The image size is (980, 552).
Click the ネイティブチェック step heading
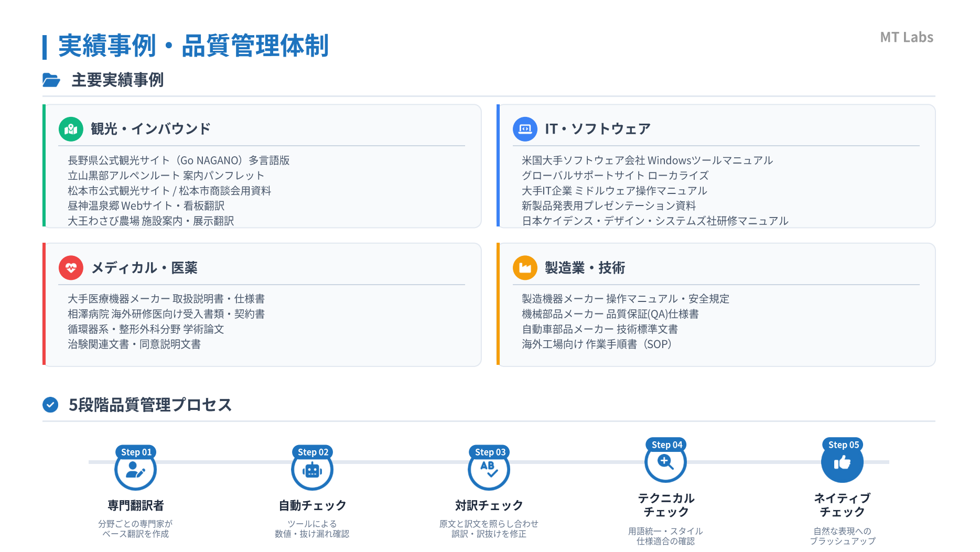[x=842, y=505]
